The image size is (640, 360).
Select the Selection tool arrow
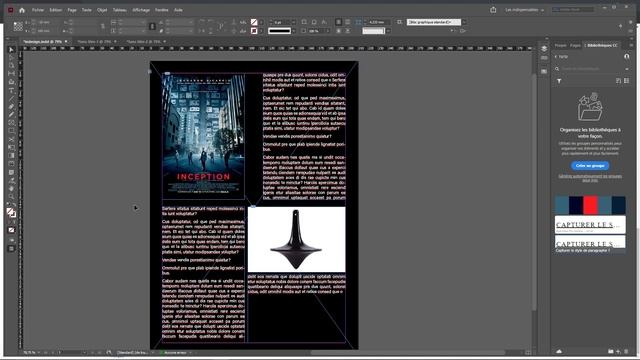(x=11, y=50)
